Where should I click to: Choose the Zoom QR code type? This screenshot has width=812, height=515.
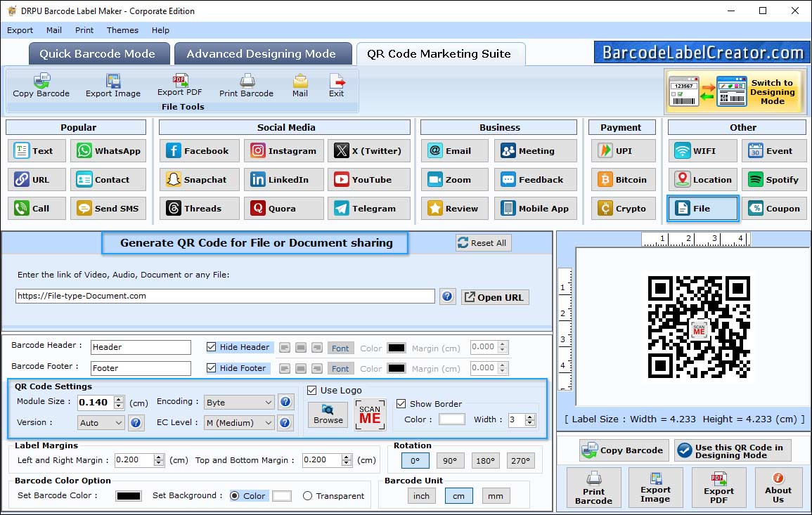tap(455, 180)
